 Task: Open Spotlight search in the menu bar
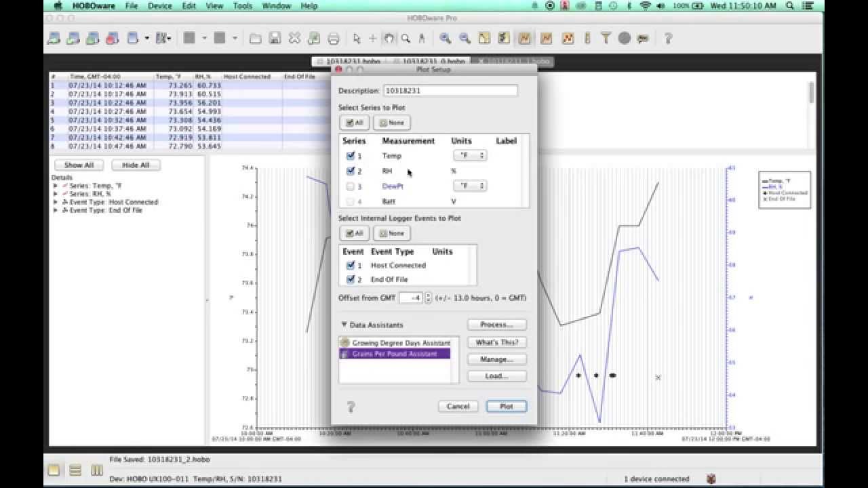point(789,5)
